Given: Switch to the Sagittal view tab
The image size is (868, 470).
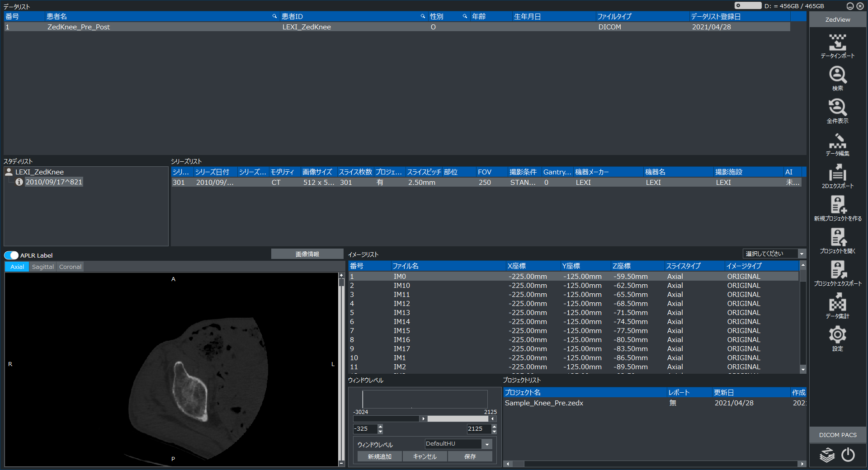Looking at the screenshot, I should 43,267.
